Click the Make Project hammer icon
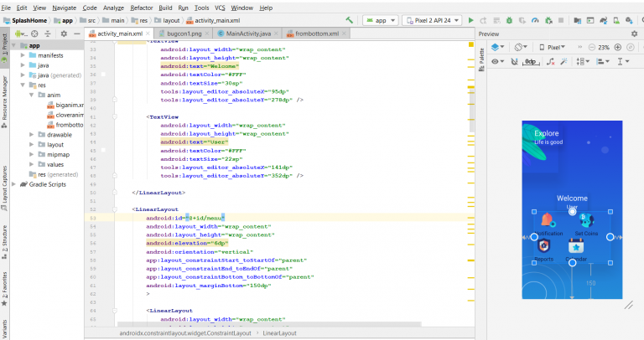 (349, 19)
